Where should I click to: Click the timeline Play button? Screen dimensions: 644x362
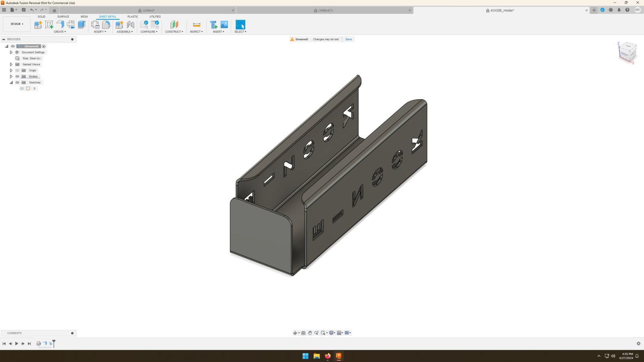[17, 343]
